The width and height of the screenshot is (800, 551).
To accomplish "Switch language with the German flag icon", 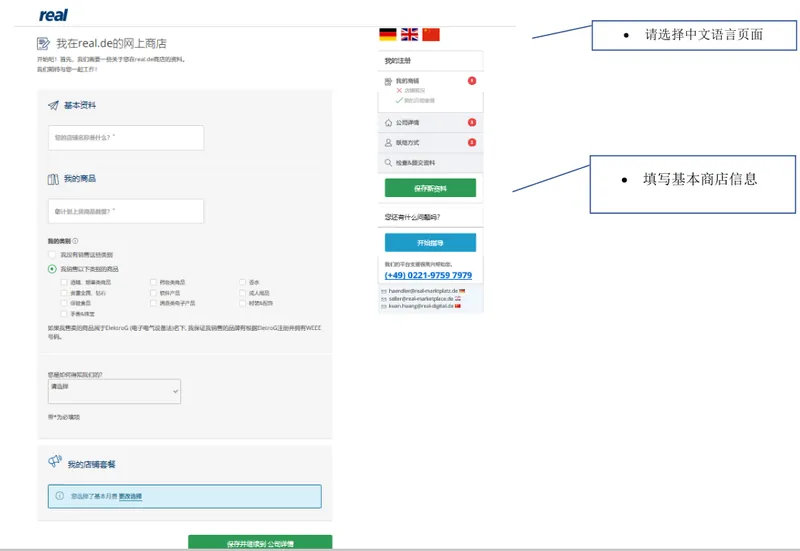I will tap(388, 34).
